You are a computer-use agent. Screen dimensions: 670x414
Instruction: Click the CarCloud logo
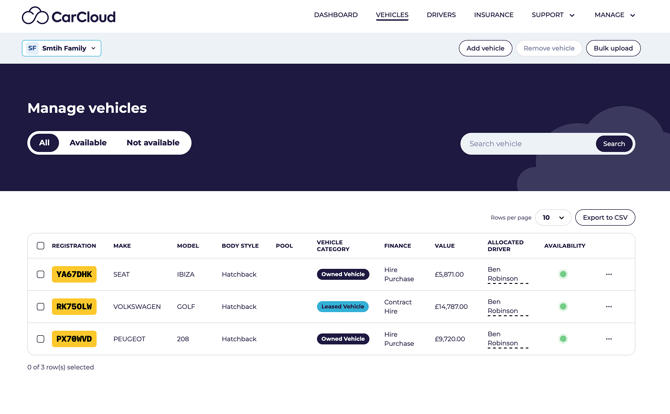(69, 16)
